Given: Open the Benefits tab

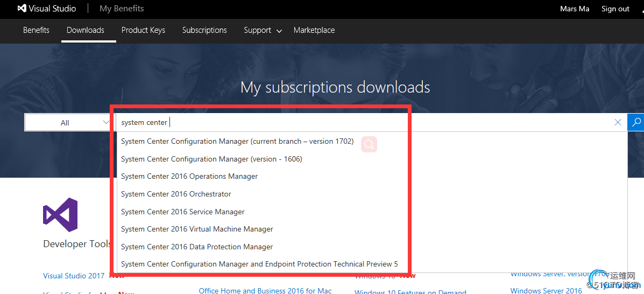Looking at the screenshot, I should click(x=36, y=30).
